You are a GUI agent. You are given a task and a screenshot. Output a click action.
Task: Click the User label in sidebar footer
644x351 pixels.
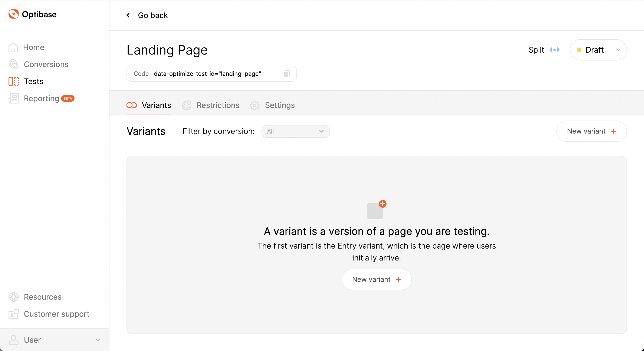pos(32,340)
